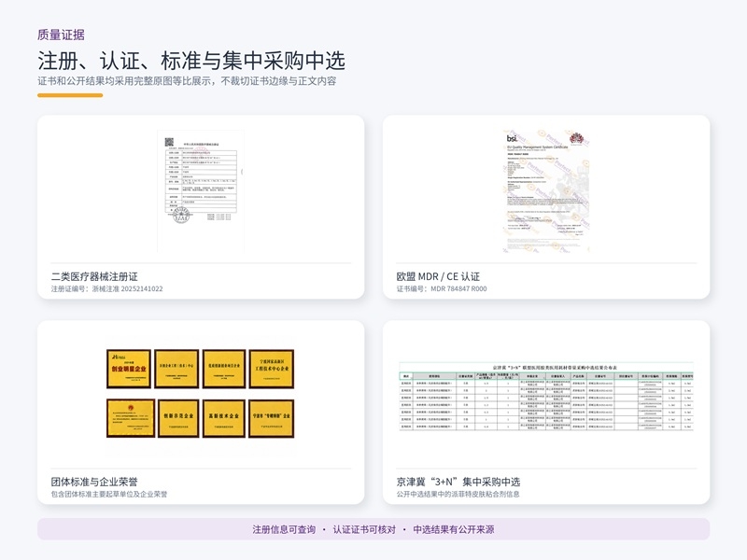Click 认证证书可核对 in the footer bar
The image size is (747, 560).
pyautogui.click(x=364, y=529)
